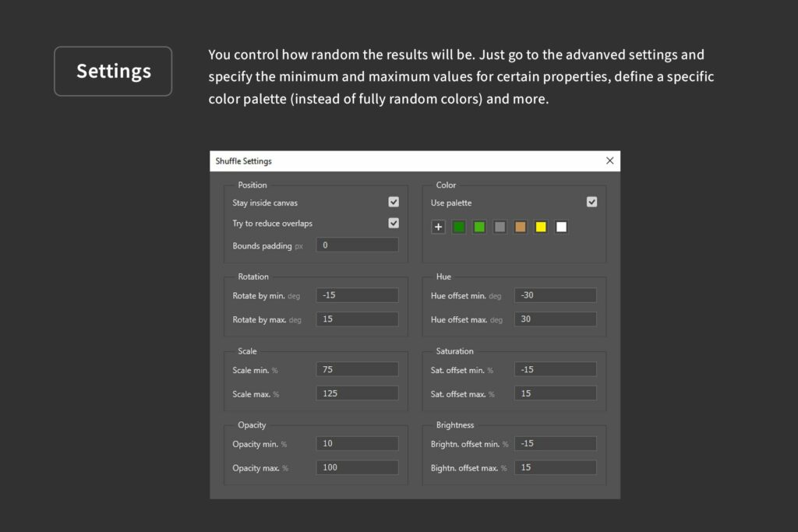
Task: Click the Scale min. input field
Action: 357,368
